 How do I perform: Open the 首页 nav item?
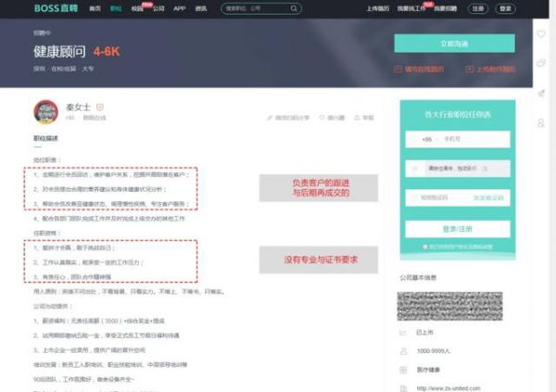click(x=95, y=8)
